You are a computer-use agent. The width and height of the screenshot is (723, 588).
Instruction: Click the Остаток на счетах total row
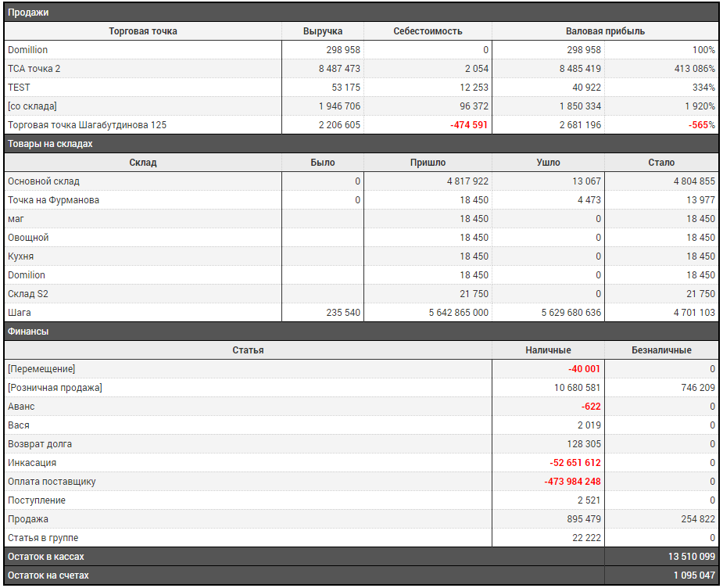(48, 575)
